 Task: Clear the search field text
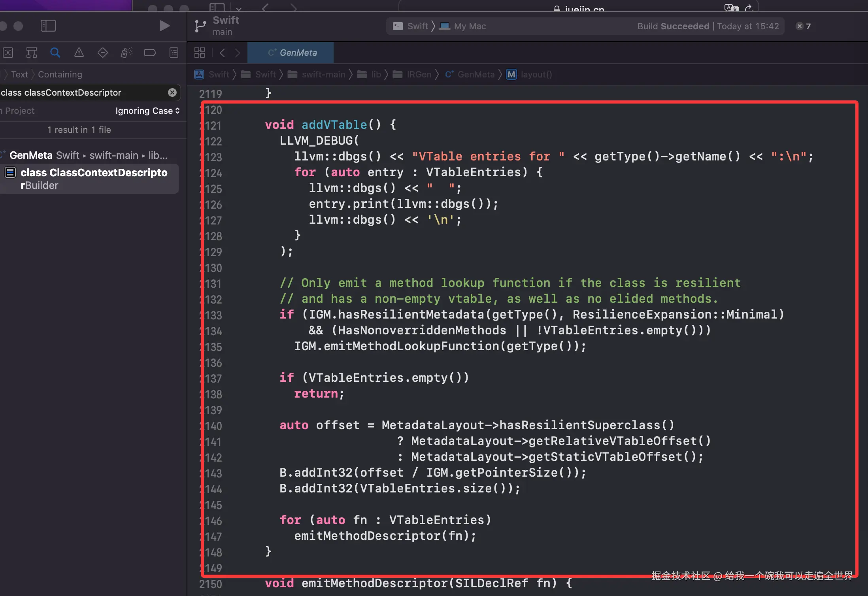(172, 92)
